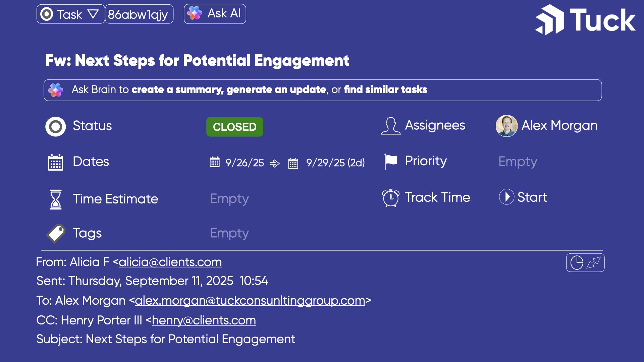
Task: Open henry@clients.com email link
Action: 204,320
